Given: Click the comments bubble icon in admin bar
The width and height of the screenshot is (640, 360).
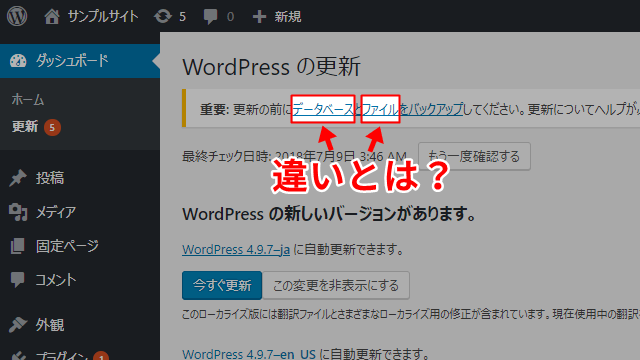Looking at the screenshot, I should (x=210, y=17).
